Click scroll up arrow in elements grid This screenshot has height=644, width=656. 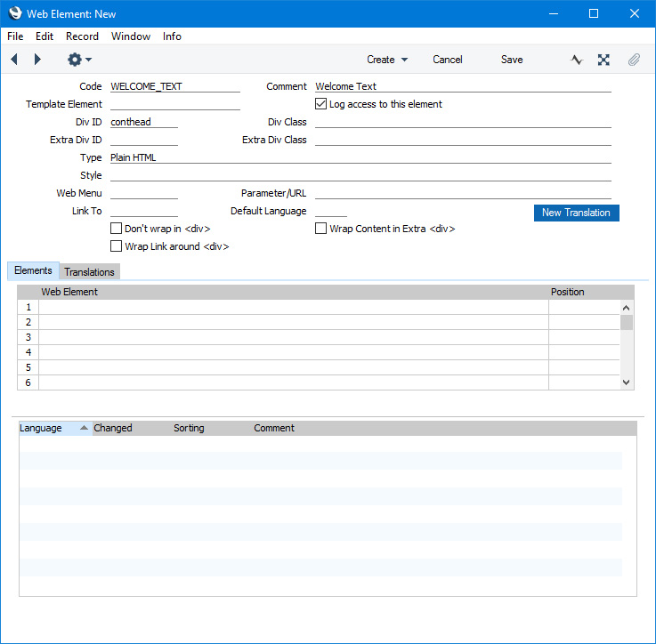point(627,308)
